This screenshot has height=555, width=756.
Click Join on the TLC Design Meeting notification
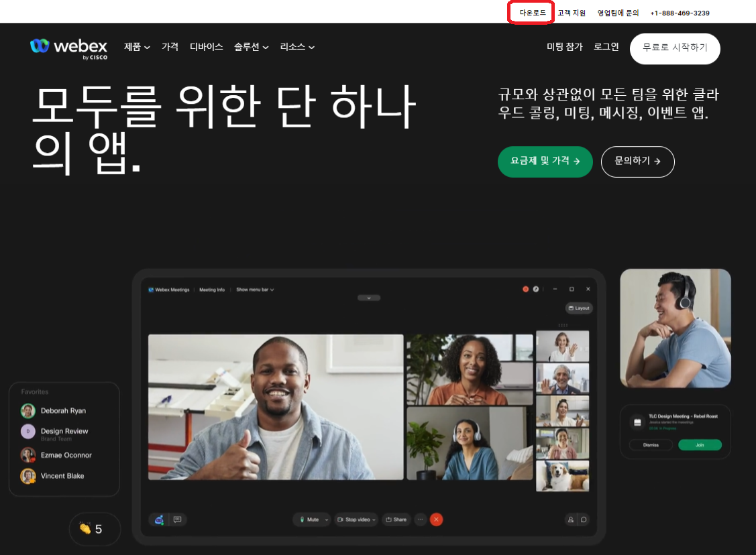[x=700, y=444]
